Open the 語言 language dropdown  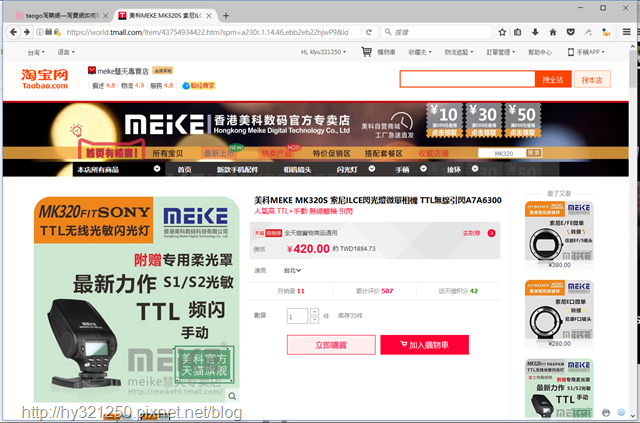[66, 52]
